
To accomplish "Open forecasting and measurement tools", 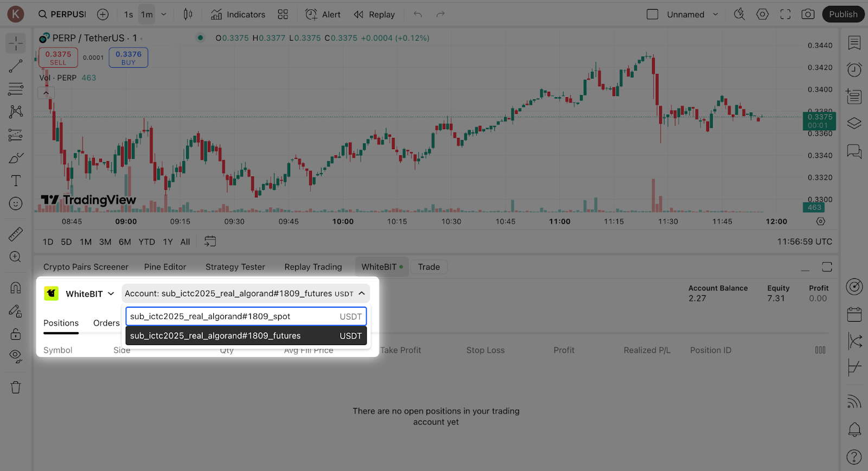I will point(16,135).
